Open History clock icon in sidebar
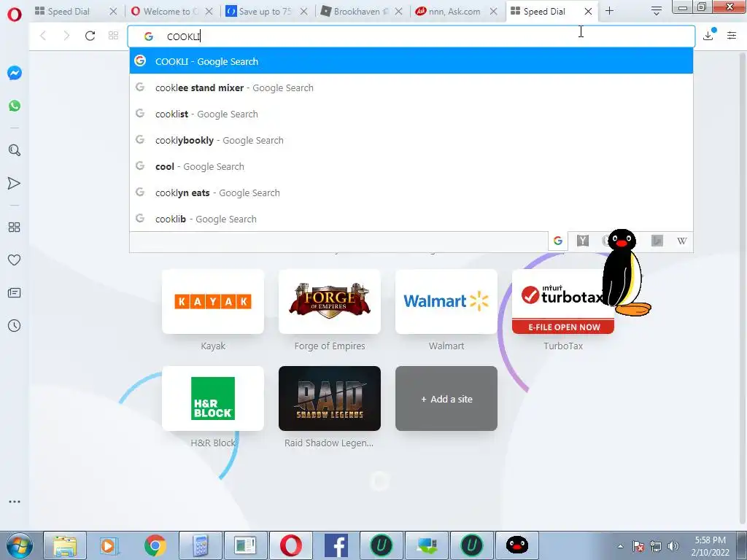747x560 pixels. pyautogui.click(x=15, y=326)
